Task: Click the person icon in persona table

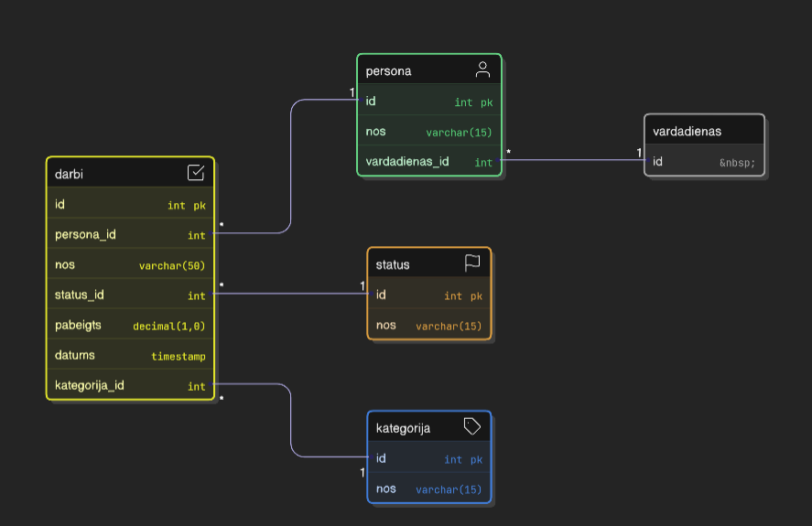Action: coord(482,70)
